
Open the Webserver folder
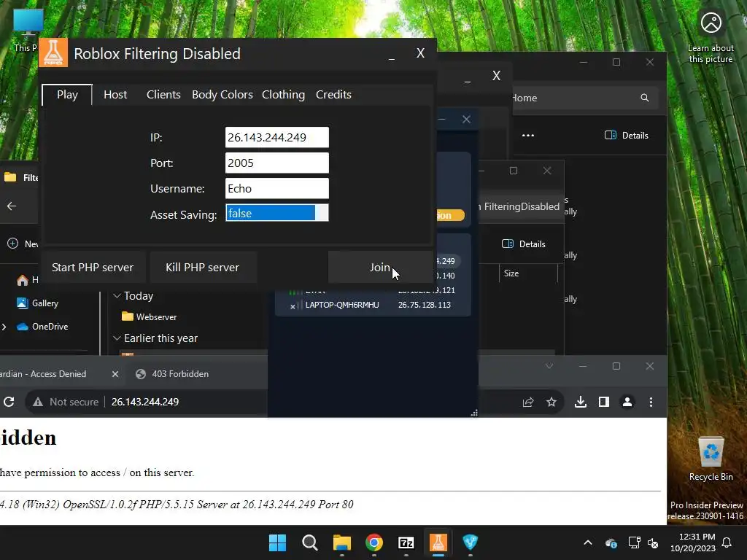149,316
